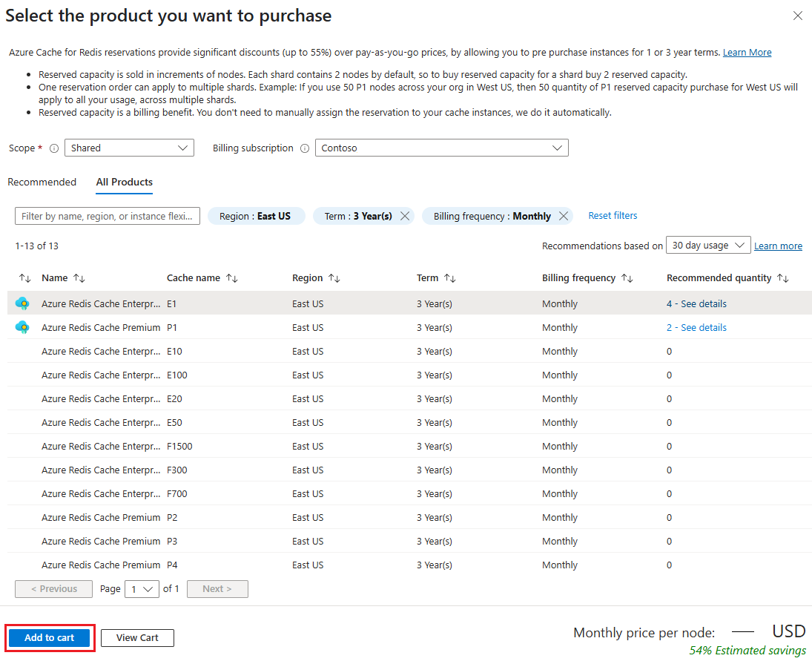
Task: Click the Redis cache icon beside P1 row
Action: (x=22, y=326)
